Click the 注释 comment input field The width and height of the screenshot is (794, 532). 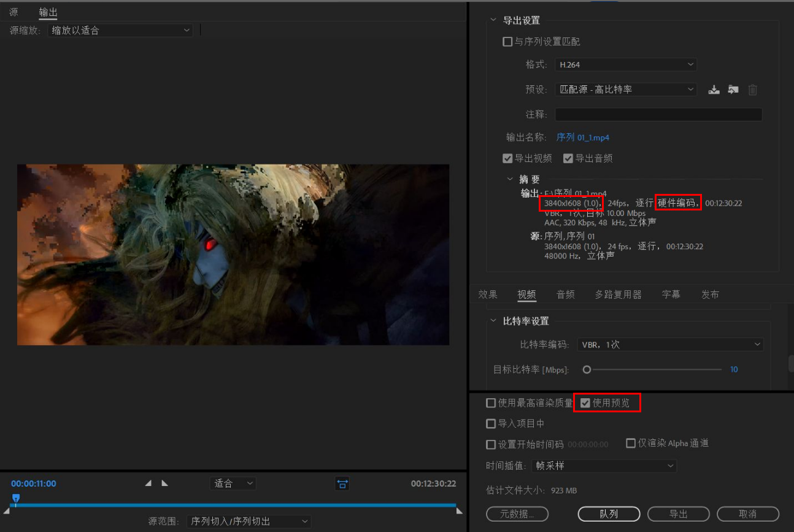click(x=658, y=115)
